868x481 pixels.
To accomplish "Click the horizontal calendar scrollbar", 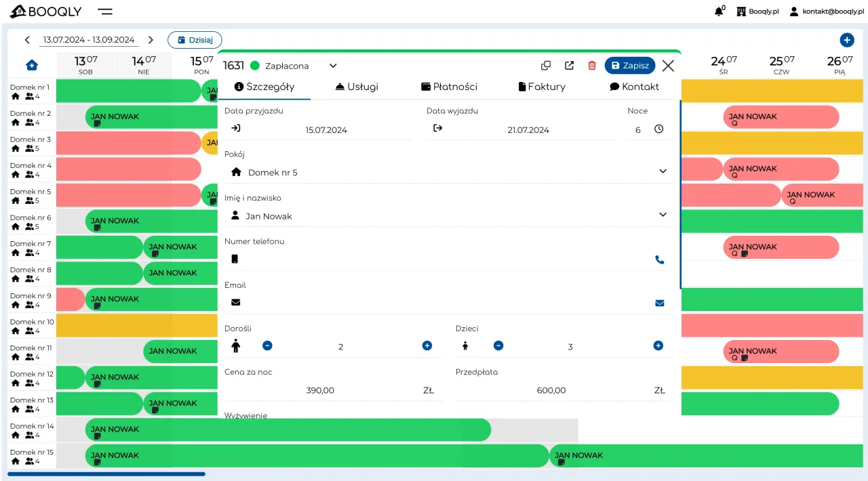I will tap(106, 474).
